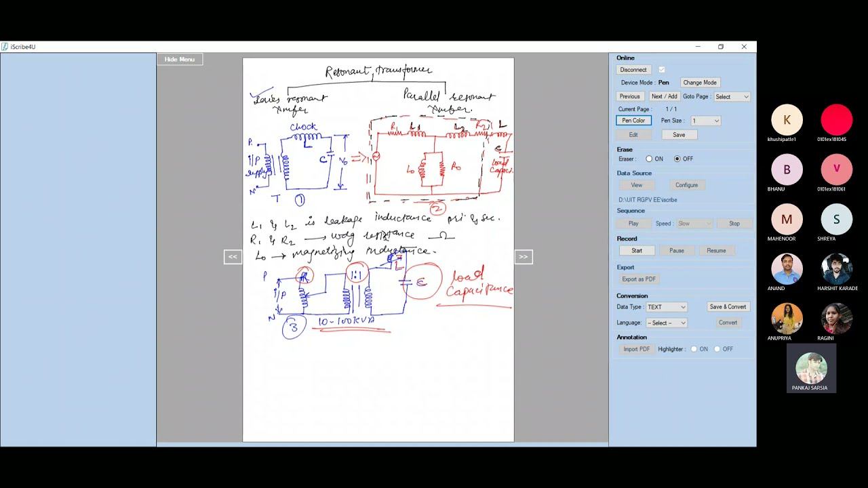
Task: Click Export as PDF
Action: point(639,279)
